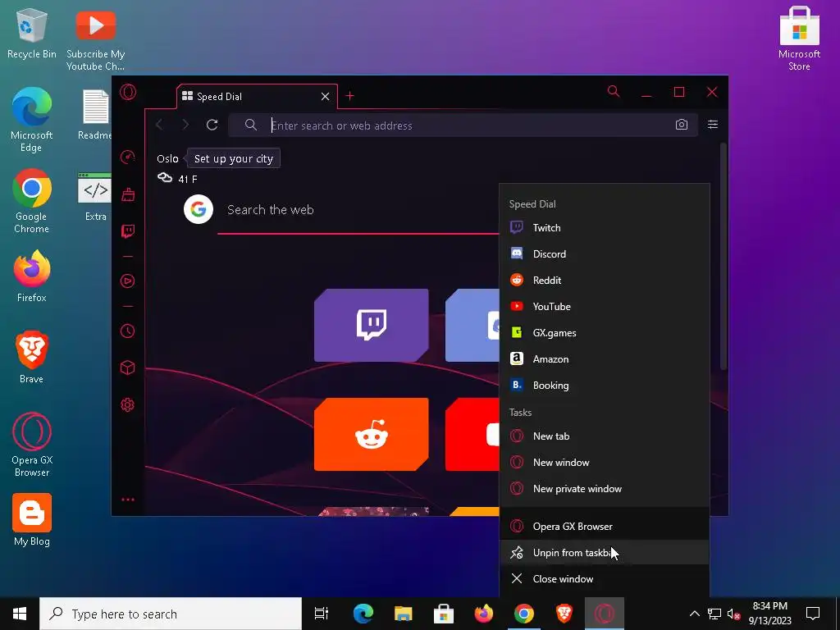840x630 pixels.
Task: Click the three-dot sidebar setup button
Action: (127, 500)
